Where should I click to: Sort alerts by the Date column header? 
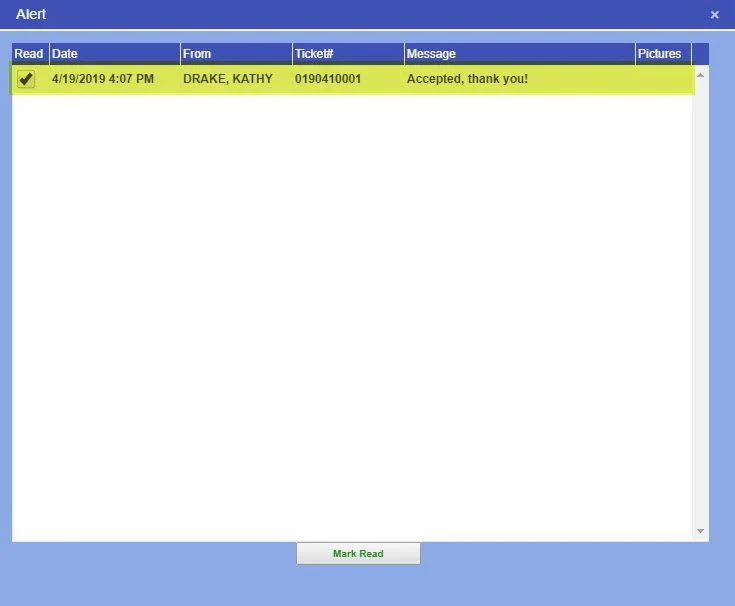(115, 54)
